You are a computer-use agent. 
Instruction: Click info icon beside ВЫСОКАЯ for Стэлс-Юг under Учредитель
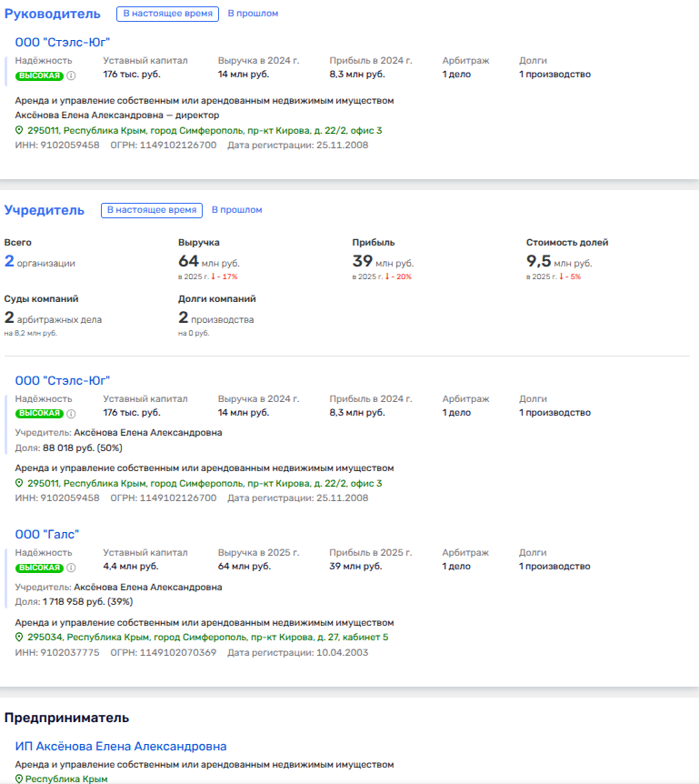[x=71, y=413]
